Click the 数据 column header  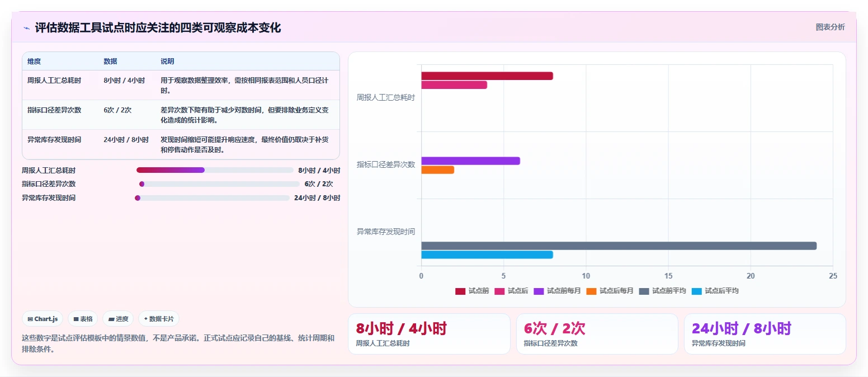[x=110, y=62]
